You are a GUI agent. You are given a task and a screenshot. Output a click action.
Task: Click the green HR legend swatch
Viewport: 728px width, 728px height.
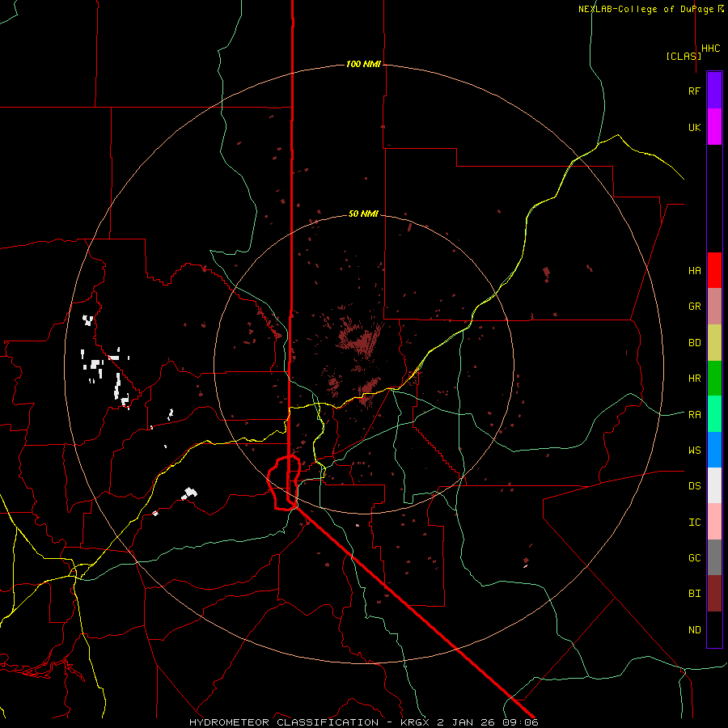coord(714,379)
